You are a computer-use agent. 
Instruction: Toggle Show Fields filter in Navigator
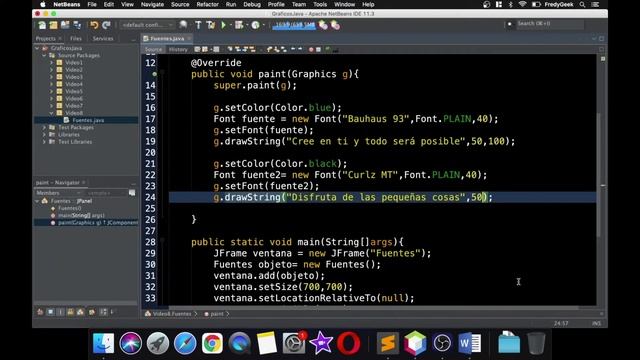coord(51,312)
